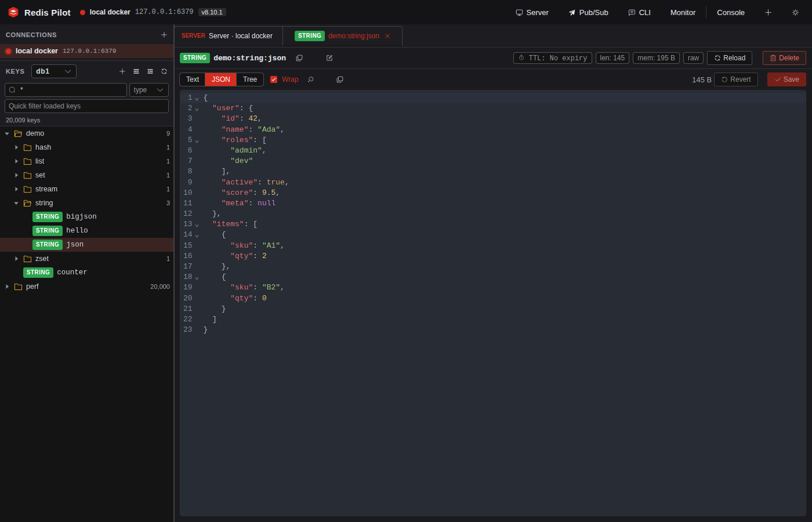This screenshot has height=522, width=812.
Task: Select the JSON view mode
Action: click(x=221, y=79)
